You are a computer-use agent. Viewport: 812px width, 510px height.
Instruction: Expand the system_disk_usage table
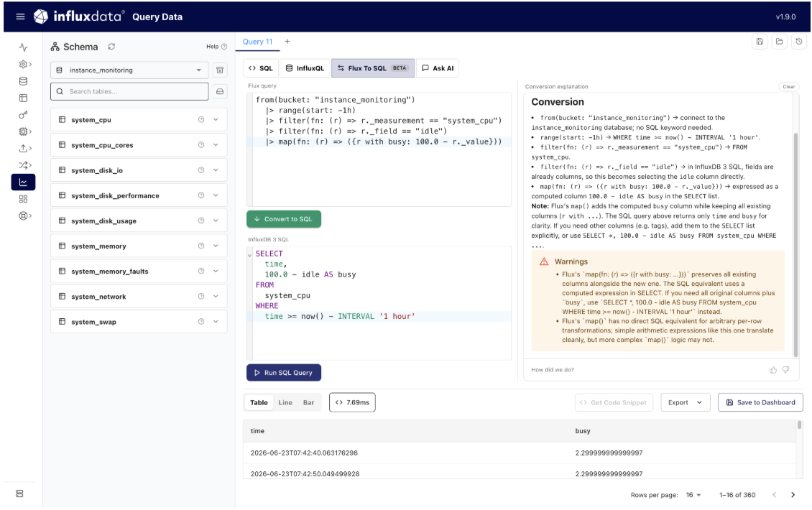tap(216, 221)
